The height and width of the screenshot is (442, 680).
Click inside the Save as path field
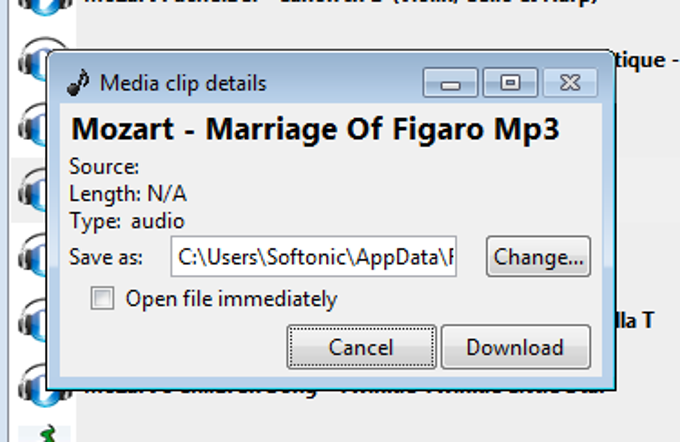(314, 256)
